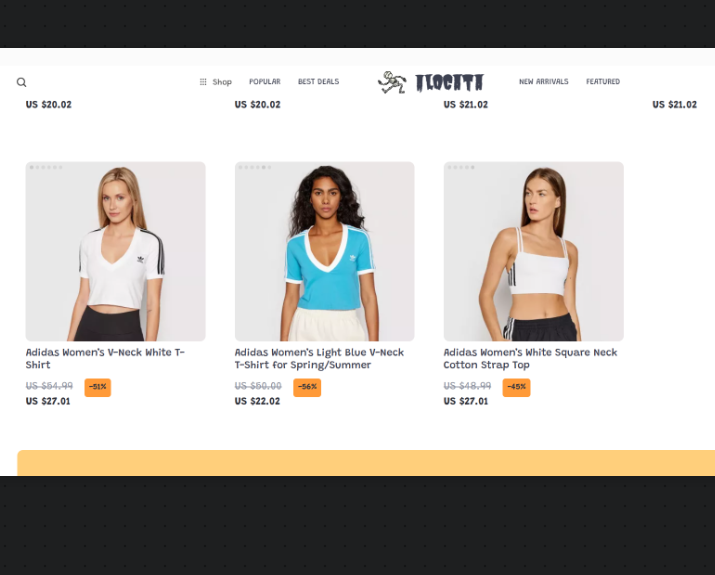View the V-Neck White T-Shirt product image
Image resolution: width=715 pixels, height=575 pixels.
115,251
